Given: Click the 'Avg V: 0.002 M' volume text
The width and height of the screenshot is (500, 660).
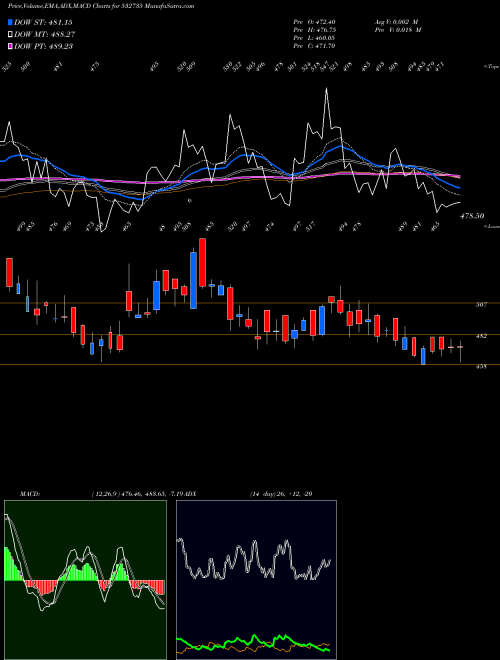Looking at the screenshot, I should (x=396, y=22).
